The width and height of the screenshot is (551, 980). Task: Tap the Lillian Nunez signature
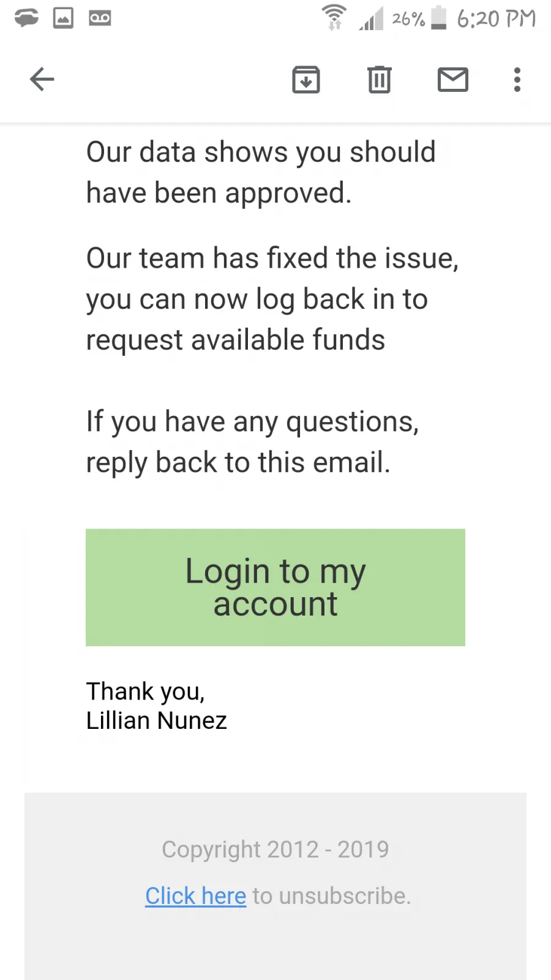156,721
